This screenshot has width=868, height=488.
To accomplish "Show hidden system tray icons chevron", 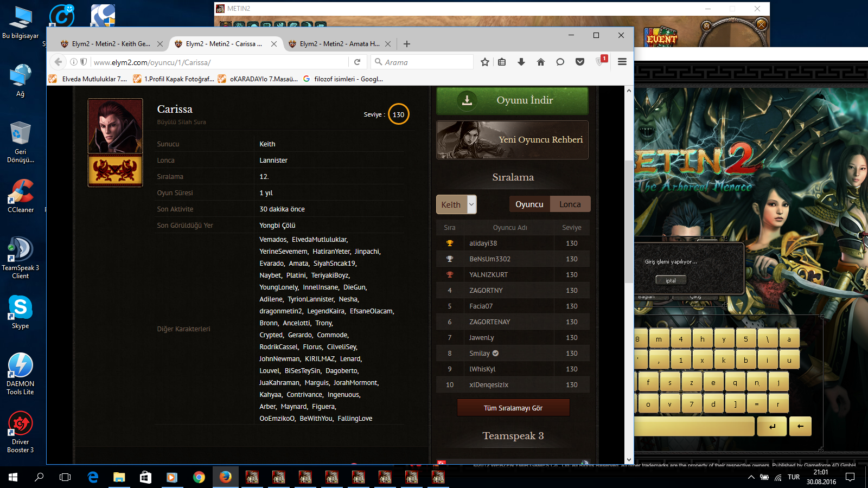I will [x=751, y=477].
